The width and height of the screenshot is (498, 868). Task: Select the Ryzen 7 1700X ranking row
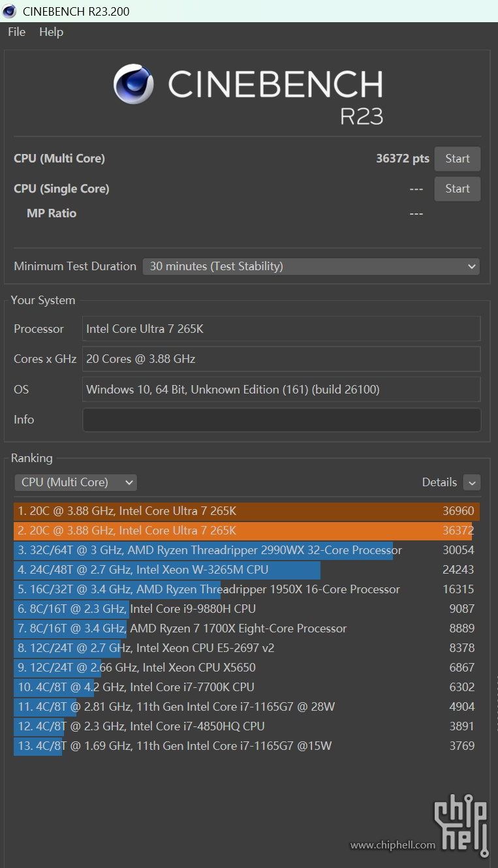[x=247, y=628]
